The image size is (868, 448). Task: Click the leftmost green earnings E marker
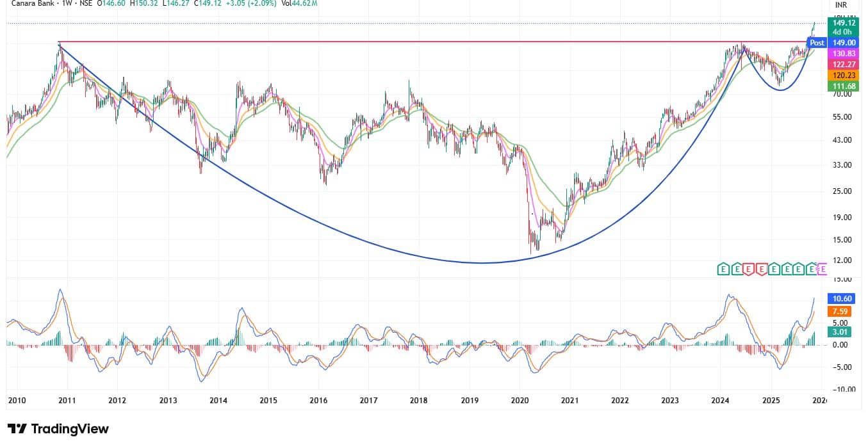723,269
